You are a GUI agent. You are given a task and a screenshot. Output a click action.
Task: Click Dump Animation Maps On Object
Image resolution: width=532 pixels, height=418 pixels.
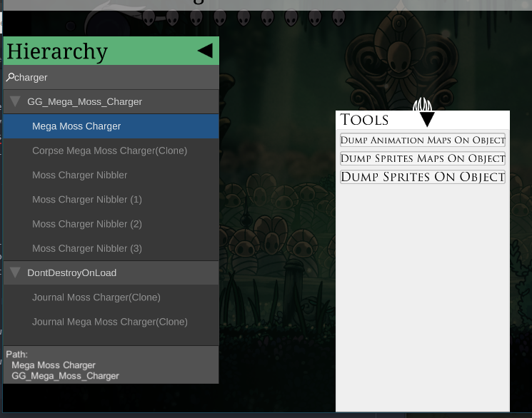pos(423,141)
